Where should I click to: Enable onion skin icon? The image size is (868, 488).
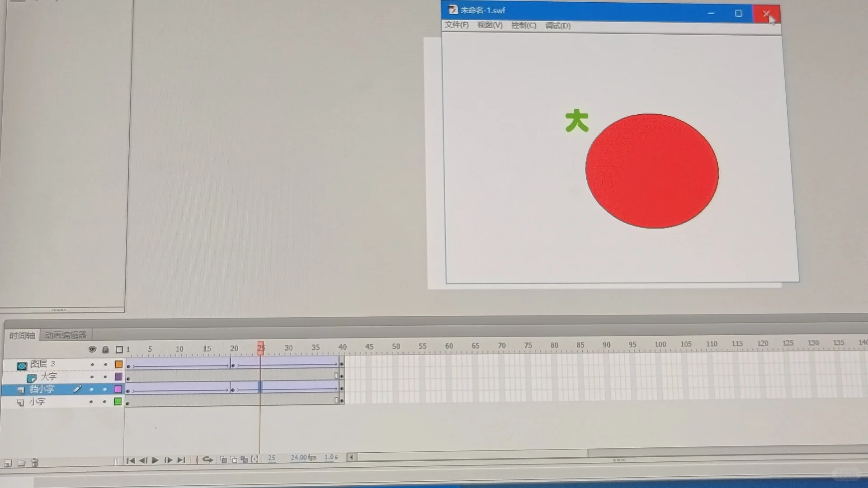pyautogui.click(x=223, y=460)
